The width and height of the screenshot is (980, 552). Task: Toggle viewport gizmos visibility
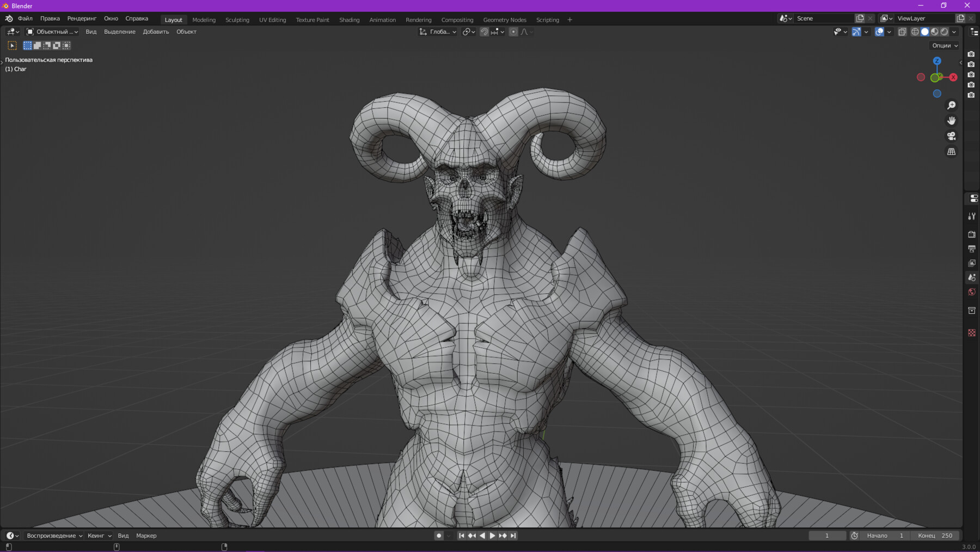[856, 32]
